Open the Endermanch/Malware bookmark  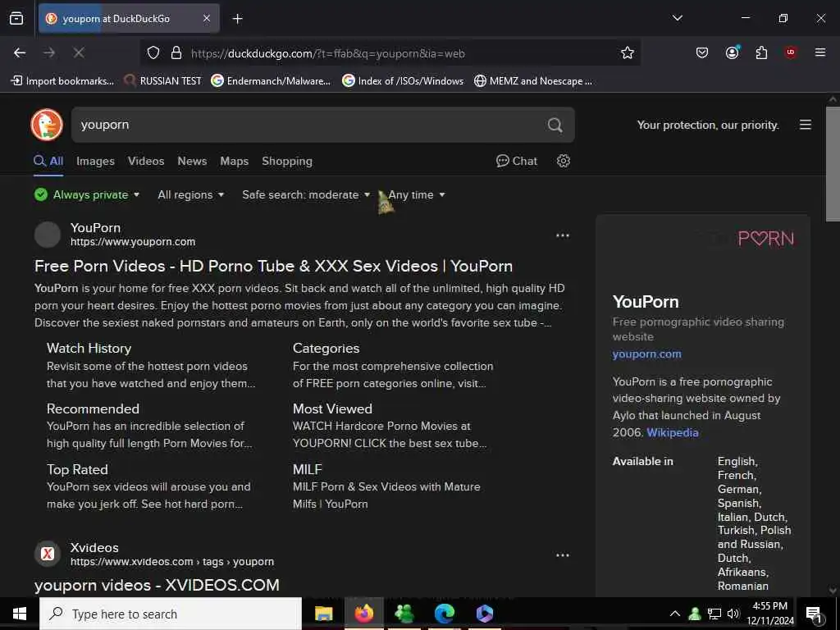(x=271, y=81)
